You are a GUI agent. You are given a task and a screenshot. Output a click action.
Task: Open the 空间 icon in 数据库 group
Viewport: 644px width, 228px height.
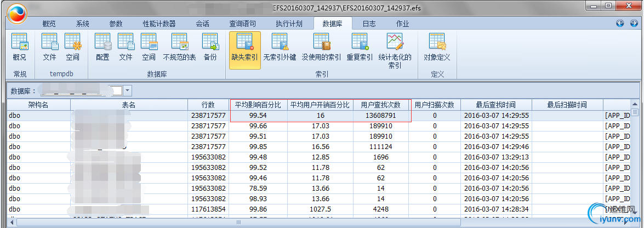149,48
